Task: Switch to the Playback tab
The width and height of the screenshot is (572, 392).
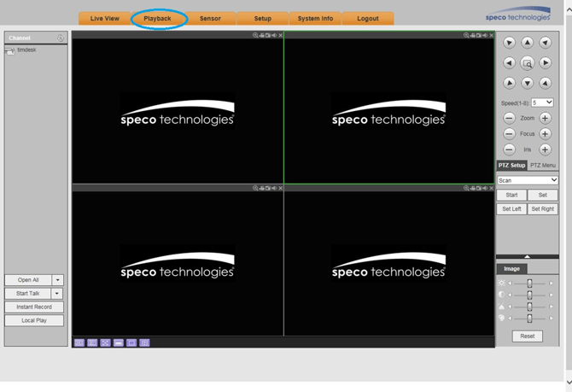Action: pyautogui.click(x=157, y=18)
